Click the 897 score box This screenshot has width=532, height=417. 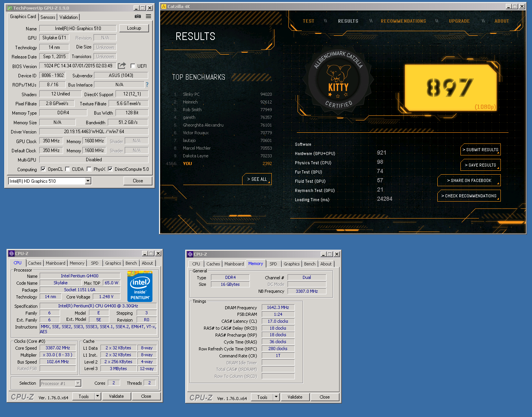click(450, 88)
